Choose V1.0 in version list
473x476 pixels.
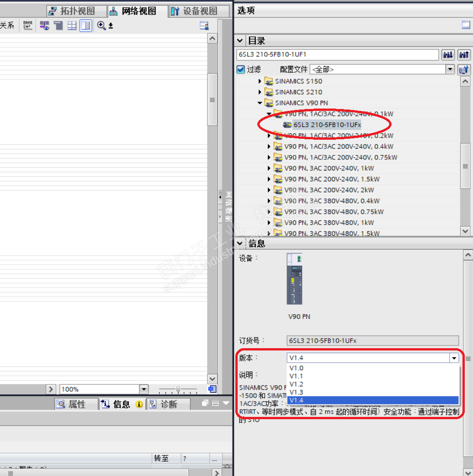click(373, 368)
